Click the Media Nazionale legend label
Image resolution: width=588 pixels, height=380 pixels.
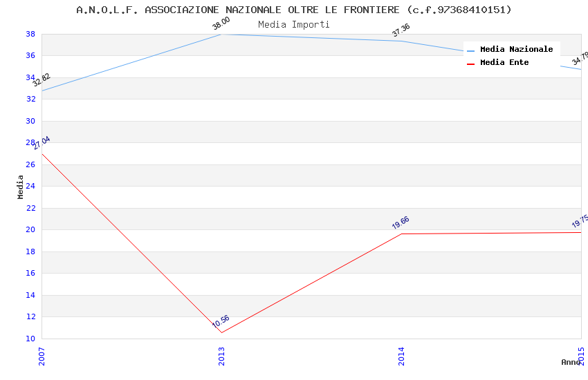(516, 49)
